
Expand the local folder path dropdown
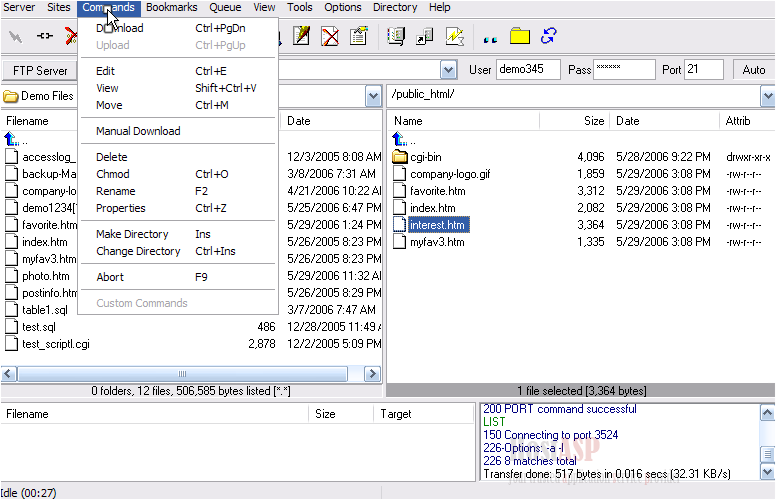click(373, 96)
